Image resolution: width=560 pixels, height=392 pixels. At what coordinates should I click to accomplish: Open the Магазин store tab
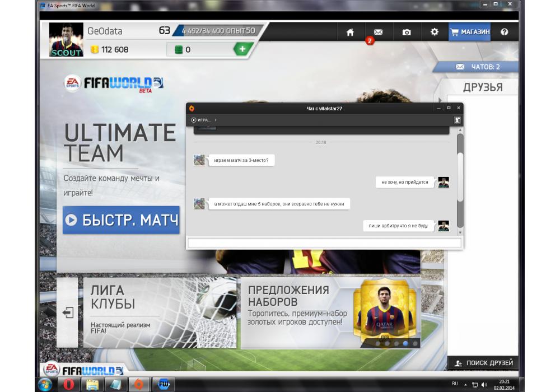pyautogui.click(x=470, y=32)
